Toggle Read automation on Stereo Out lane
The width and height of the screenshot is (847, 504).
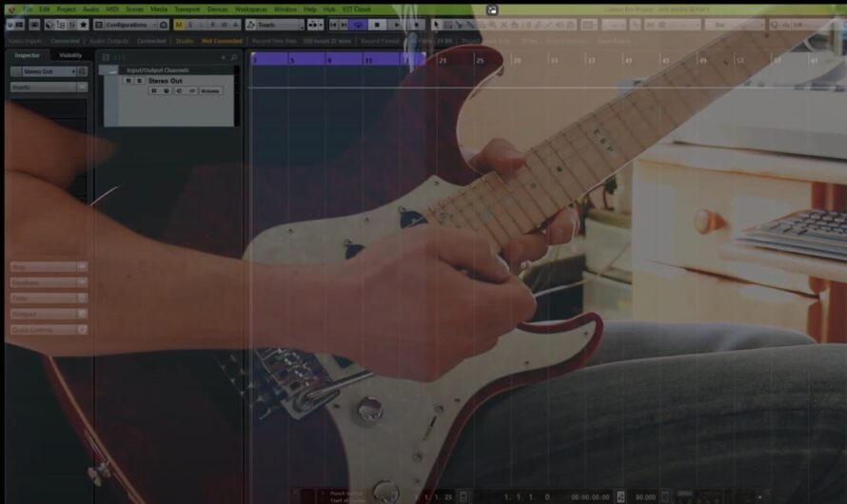pos(153,90)
